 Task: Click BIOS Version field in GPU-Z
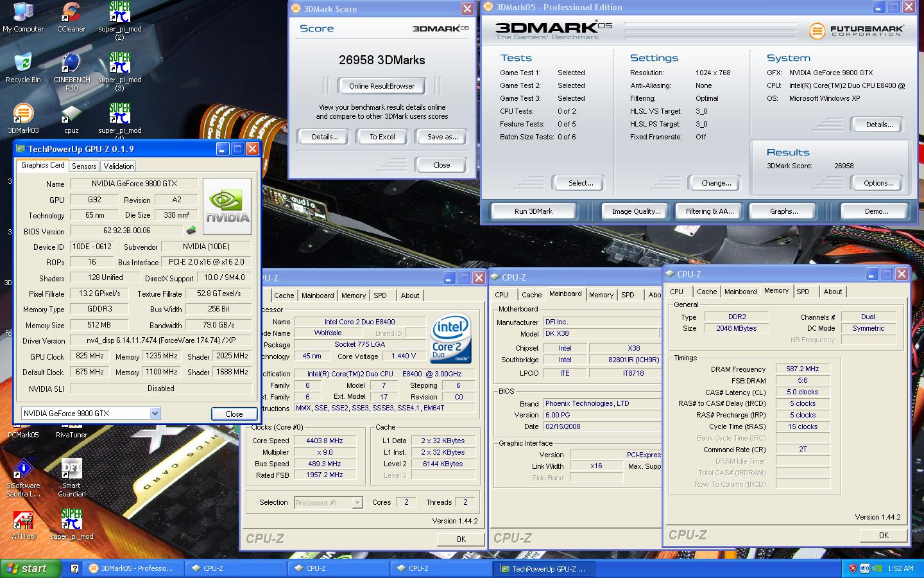[x=126, y=231]
